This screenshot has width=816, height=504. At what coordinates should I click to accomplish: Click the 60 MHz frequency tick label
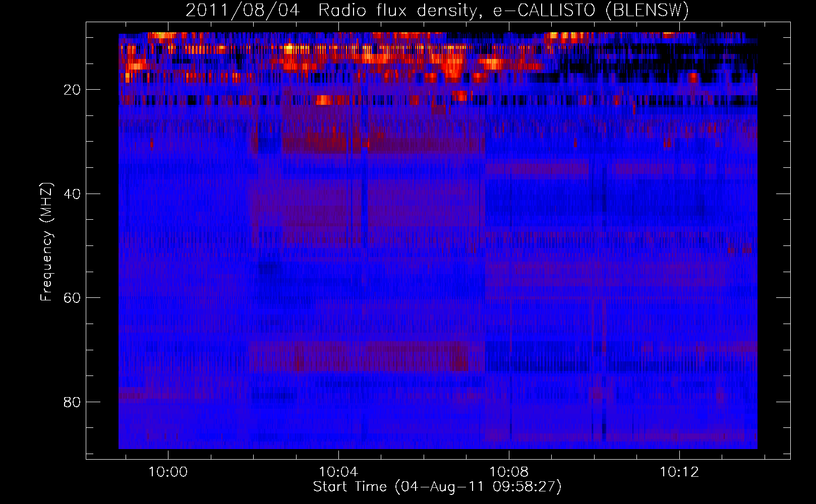73,298
